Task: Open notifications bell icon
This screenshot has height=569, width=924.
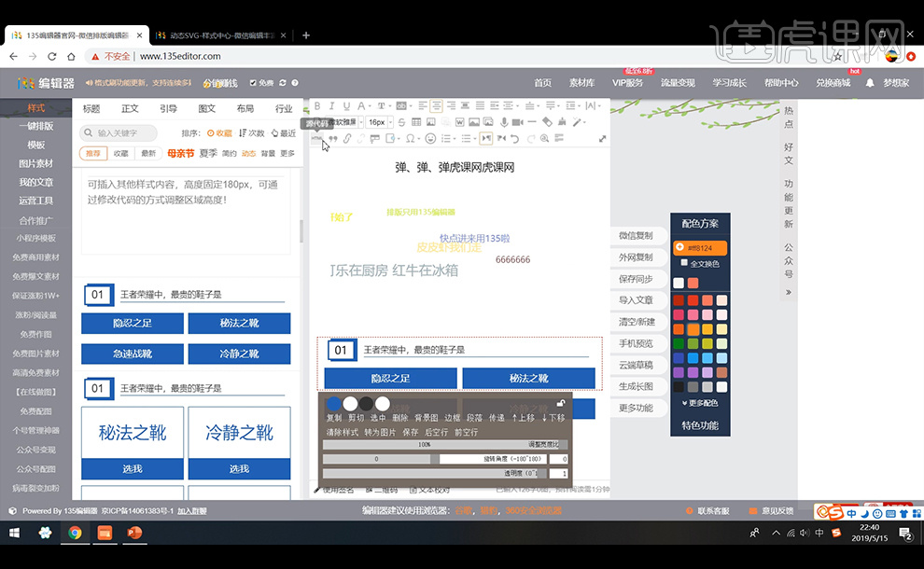Action: point(870,83)
